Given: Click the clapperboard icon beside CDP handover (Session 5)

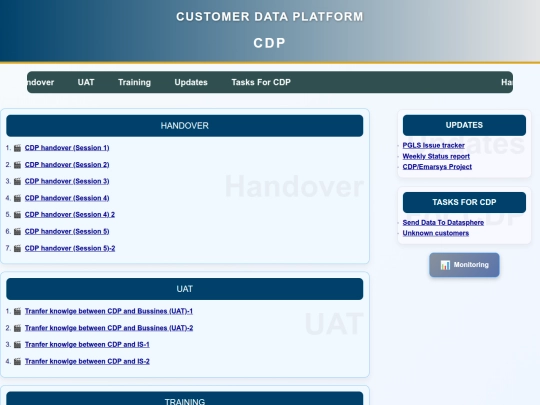Looking at the screenshot, I should (18, 232).
